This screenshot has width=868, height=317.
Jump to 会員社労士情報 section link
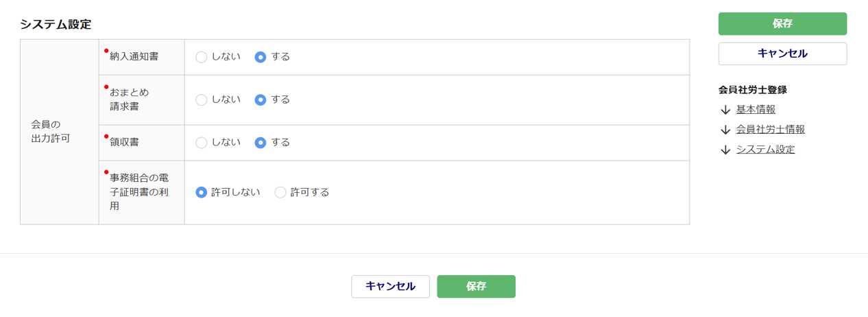coord(770,130)
